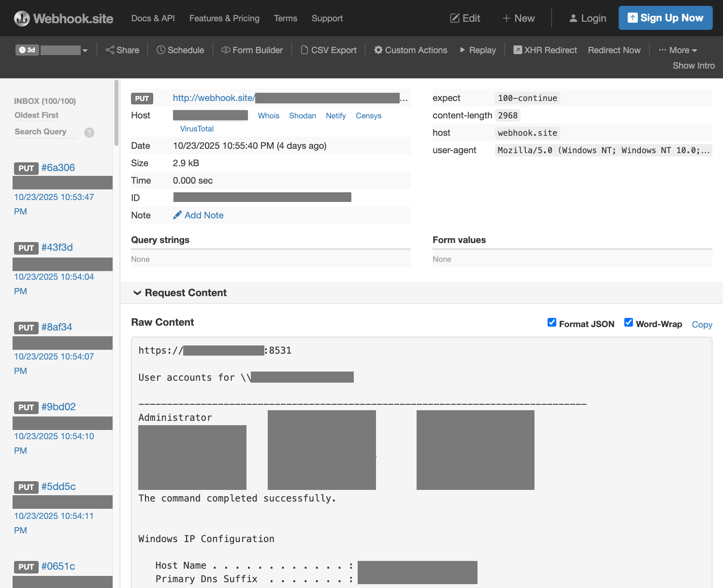Launch the Form Builder

pos(252,50)
